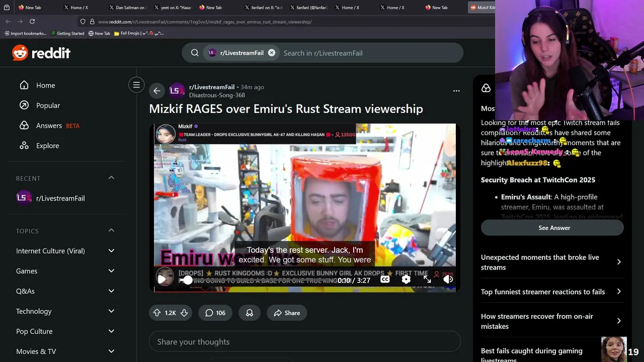Viewport: 644px width, 362px height.
Task: Click the Reddit Answers icon in right panel
Action: click(486, 88)
